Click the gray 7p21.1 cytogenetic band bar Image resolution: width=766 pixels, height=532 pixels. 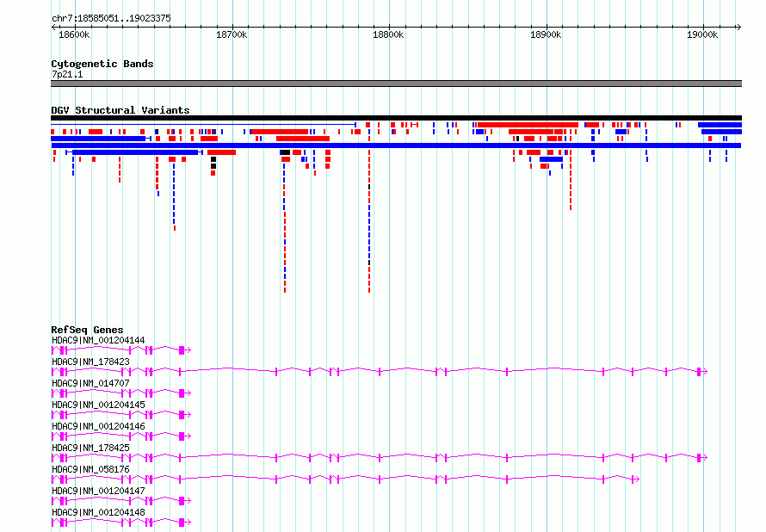396,84
